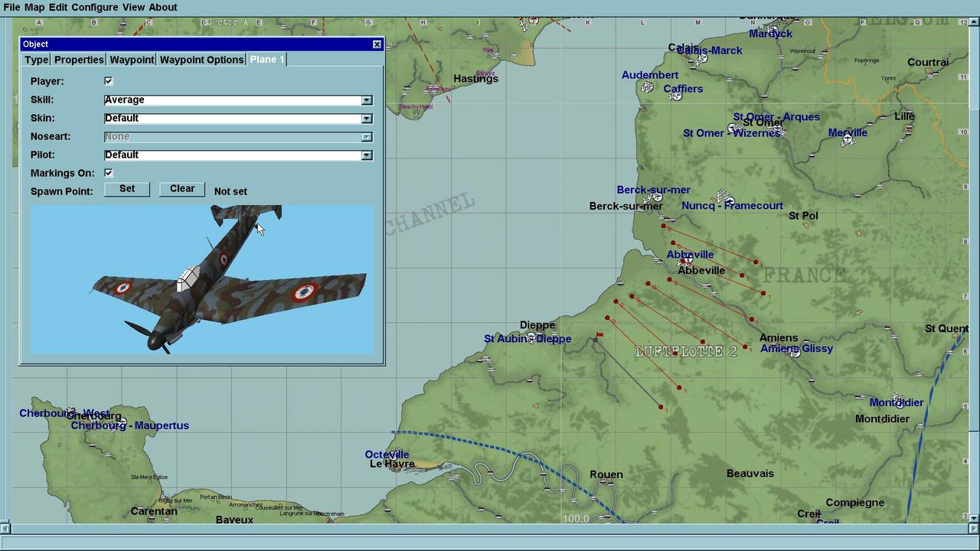This screenshot has width=980, height=551.
Task: Select the Amiens Glissy airfield icon
Action: pos(795,353)
